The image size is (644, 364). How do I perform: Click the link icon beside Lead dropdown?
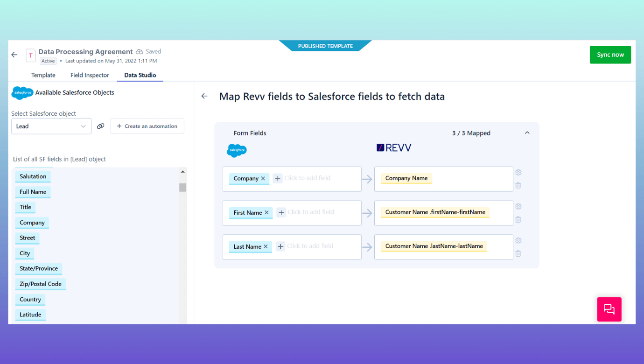pyautogui.click(x=100, y=126)
